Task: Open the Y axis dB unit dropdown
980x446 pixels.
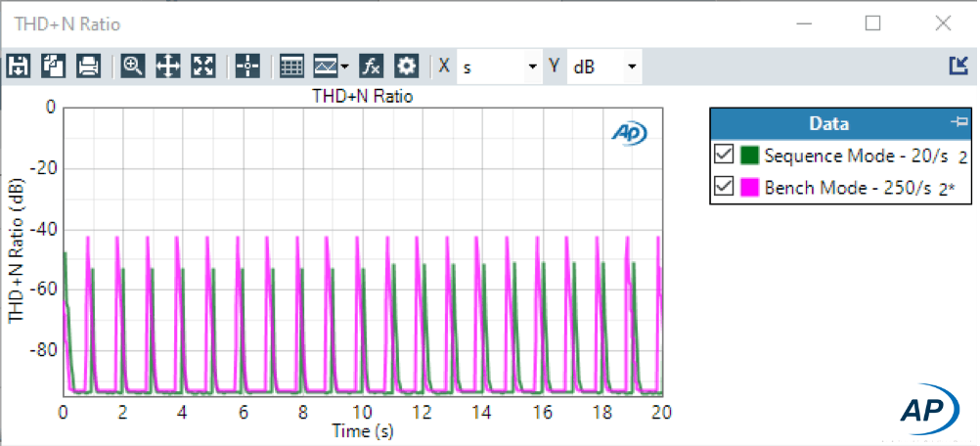Action: pos(632,67)
